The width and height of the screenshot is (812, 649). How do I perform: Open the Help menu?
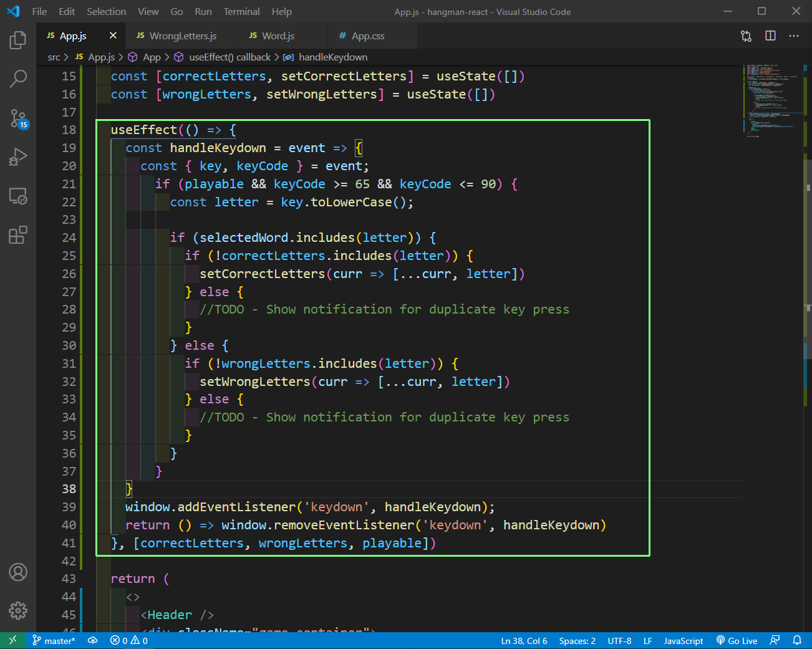coord(281,11)
